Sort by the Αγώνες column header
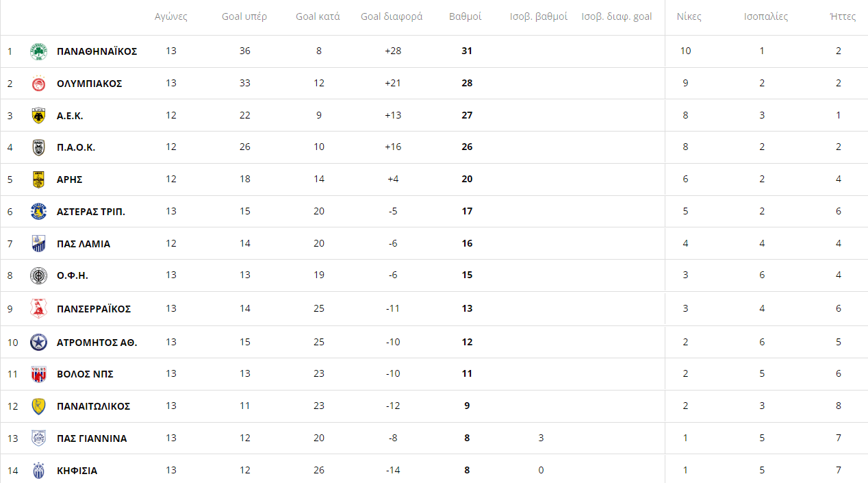The image size is (868, 483). click(170, 16)
